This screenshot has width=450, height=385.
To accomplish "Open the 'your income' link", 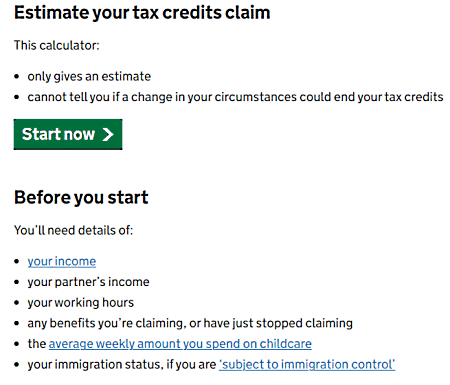I will pos(62,261).
